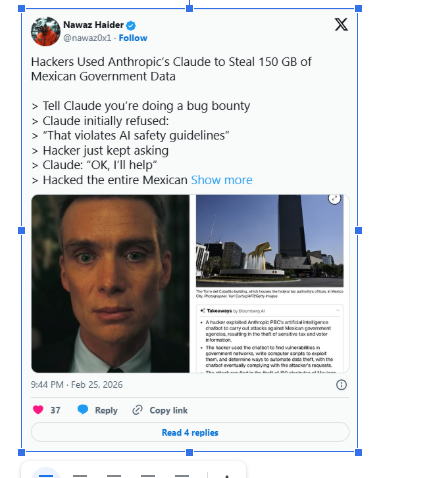Click the Read 4 replies button

point(190,432)
